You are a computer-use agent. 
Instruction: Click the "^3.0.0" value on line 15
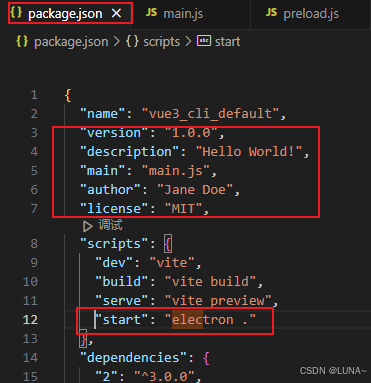pyautogui.click(x=164, y=377)
